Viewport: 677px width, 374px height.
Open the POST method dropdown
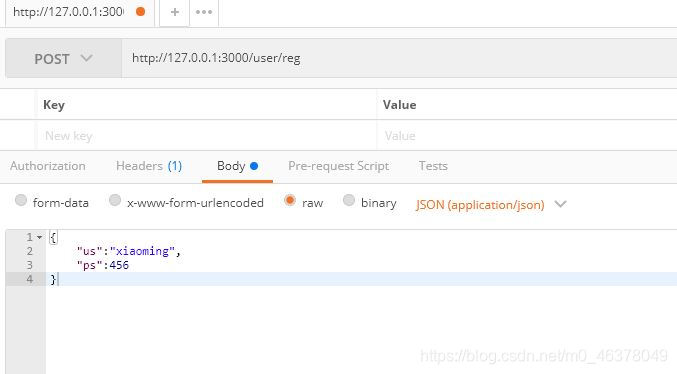63,58
